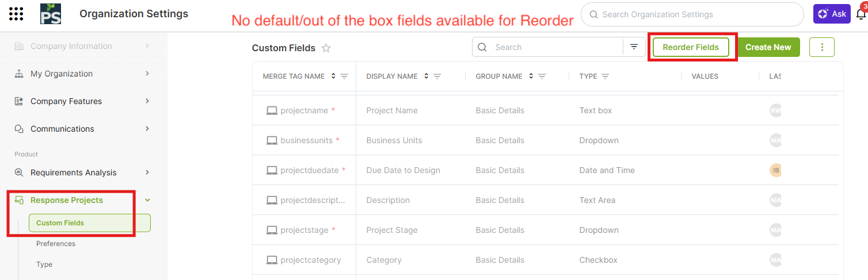The image size is (868, 280).
Task: Open Preferences under Response Projects
Action: (56, 244)
